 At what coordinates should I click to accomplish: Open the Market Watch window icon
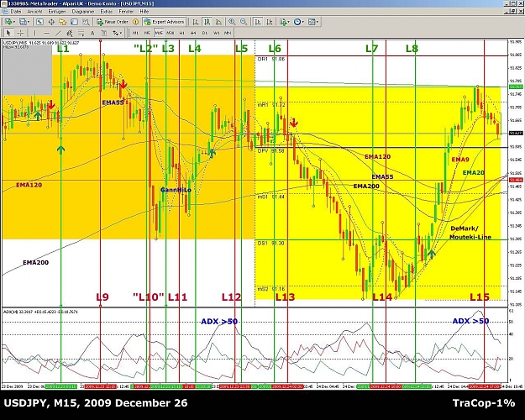point(39,22)
